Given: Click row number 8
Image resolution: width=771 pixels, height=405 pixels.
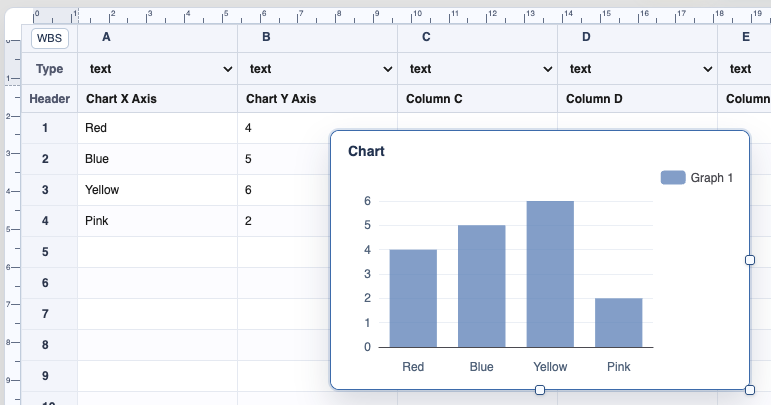Looking at the screenshot, I should click(45, 345).
